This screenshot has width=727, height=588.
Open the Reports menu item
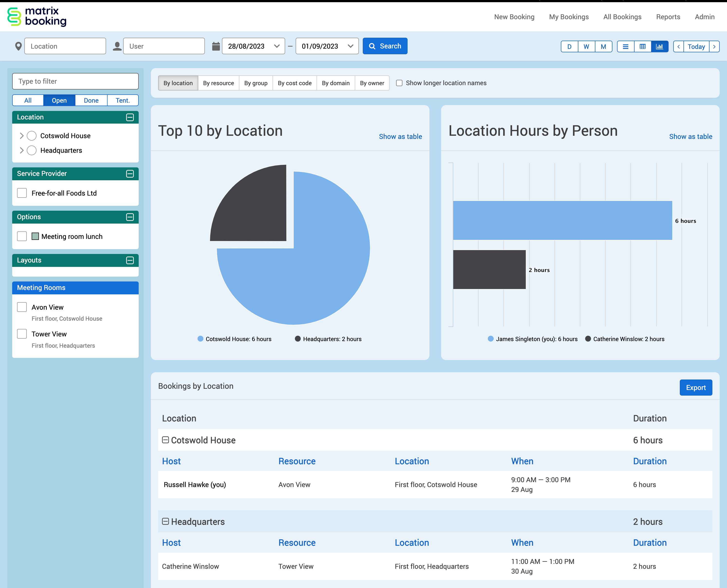pyautogui.click(x=668, y=17)
